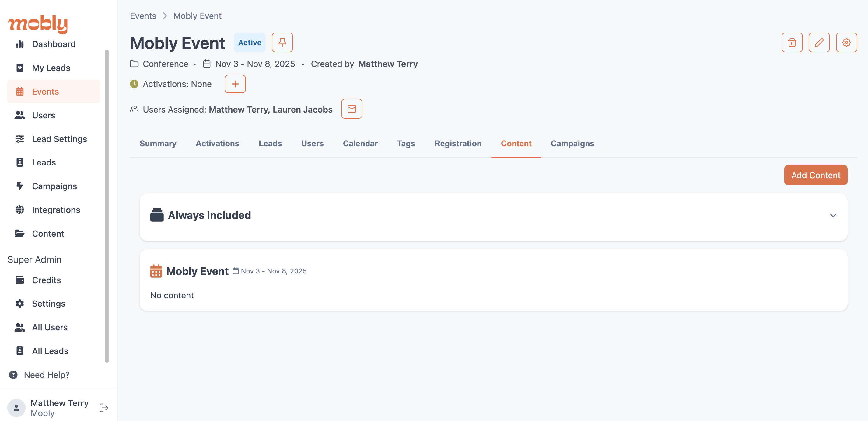Open Credits under Super Admin

(x=47, y=280)
